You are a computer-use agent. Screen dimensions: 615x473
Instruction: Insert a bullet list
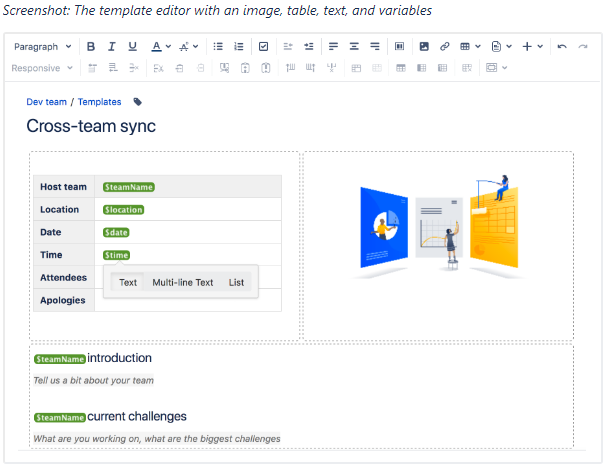218,47
